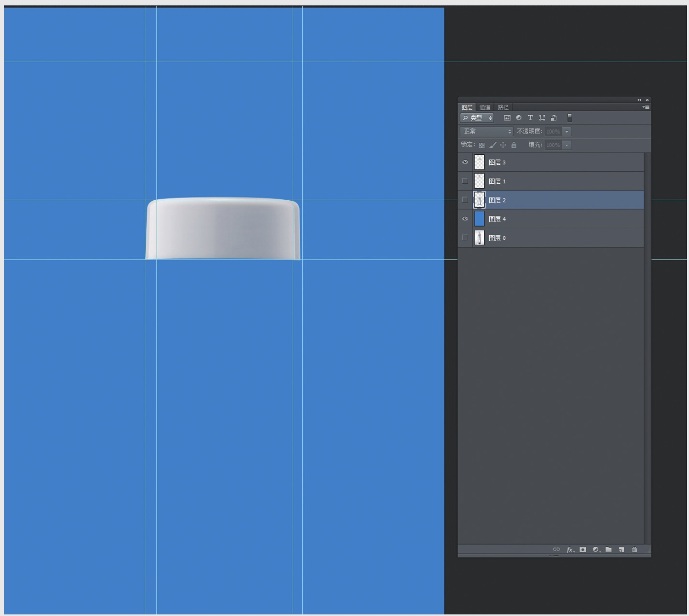Click the create new layer icon
Image resolution: width=689 pixels, height=616 pixels.
click(x=621, y=549)
